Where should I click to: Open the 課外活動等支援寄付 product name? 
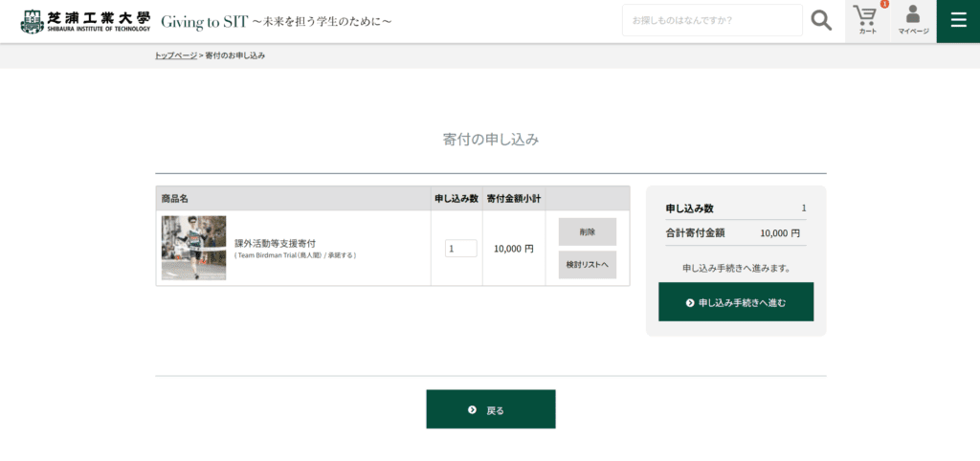(x=275, y=243)
